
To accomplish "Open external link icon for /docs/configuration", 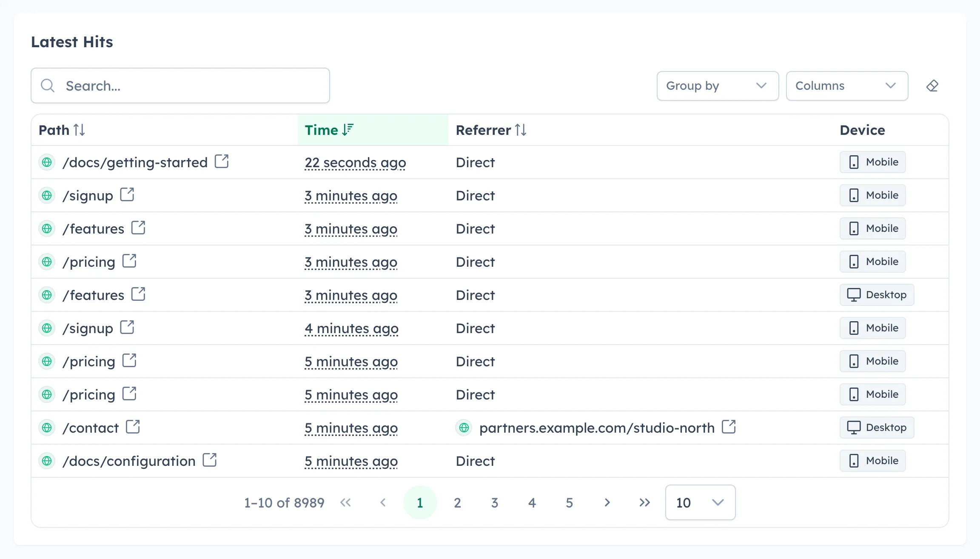I will [210, 460].
